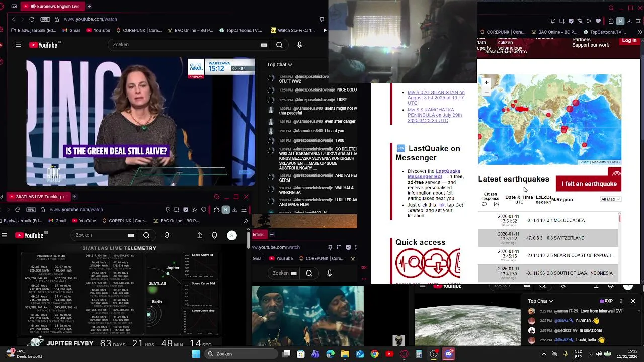Viewport: 644px width, 362px height.
Task: Open chat options menu in bottom-right chat
Action: [621, 301]
